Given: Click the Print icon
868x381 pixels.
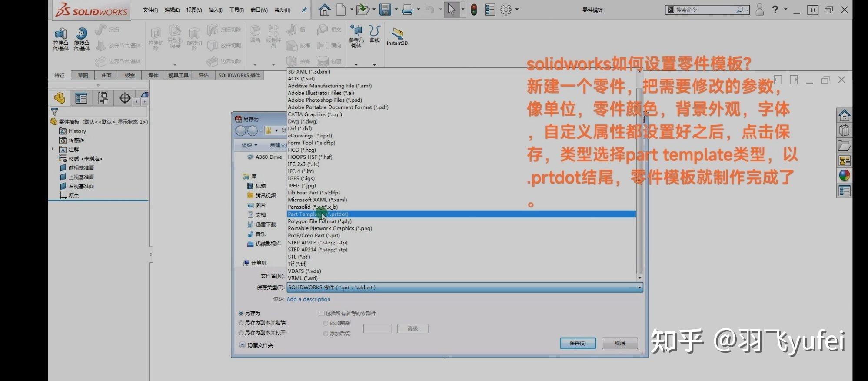Looking at the screenshot, I should [x=407, y=10].
